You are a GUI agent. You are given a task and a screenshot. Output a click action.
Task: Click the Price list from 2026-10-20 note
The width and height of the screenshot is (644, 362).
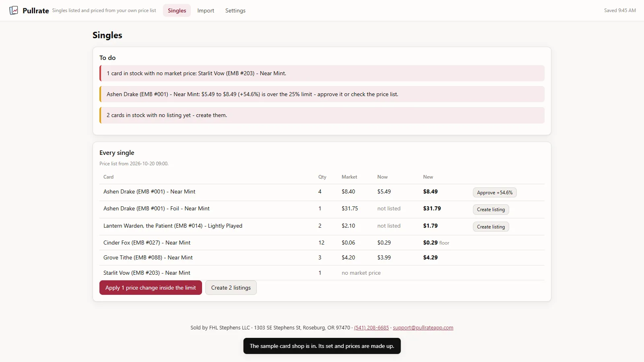click(134, 164)
